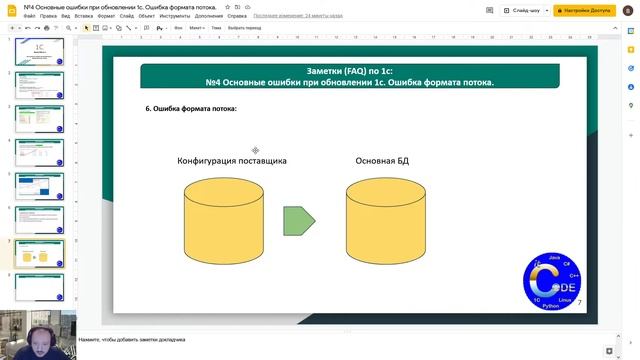Open the Файл menu
640x360 pixels.
(29, 16)
